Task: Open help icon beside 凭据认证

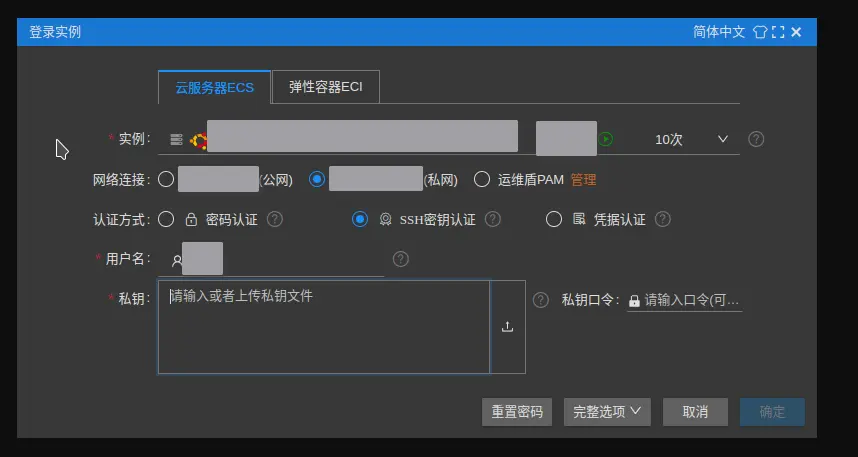Action: pos(663,219)
